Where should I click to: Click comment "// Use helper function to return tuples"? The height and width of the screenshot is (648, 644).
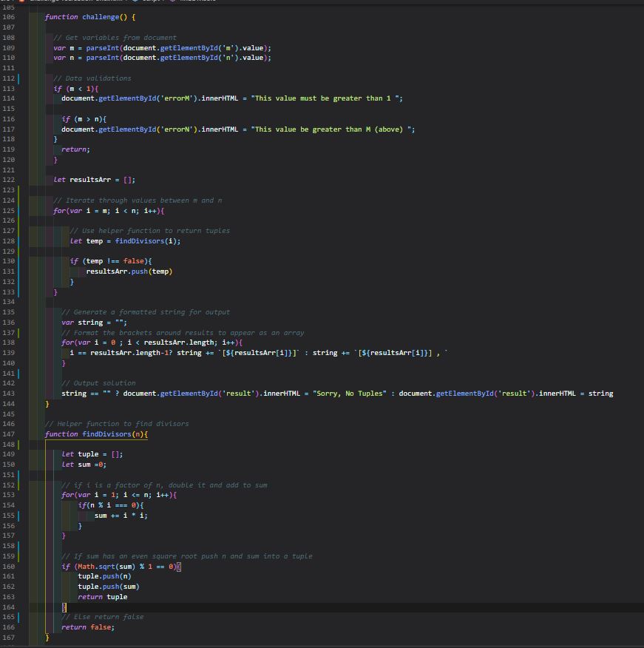[x=149, y=231]
